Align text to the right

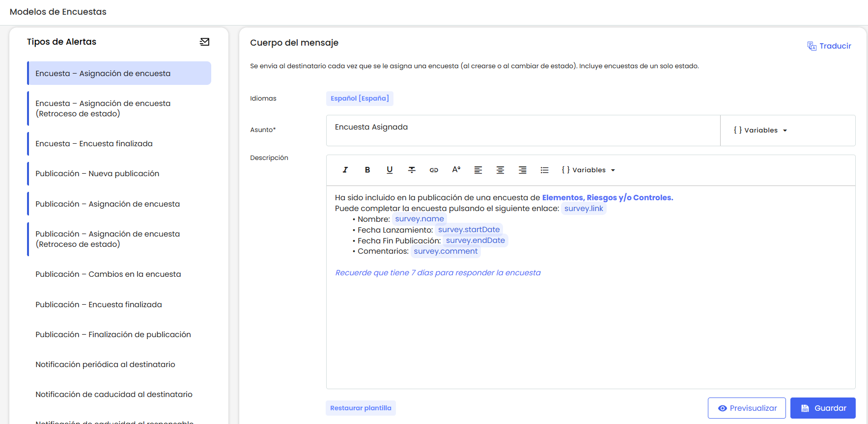[522, 170]
